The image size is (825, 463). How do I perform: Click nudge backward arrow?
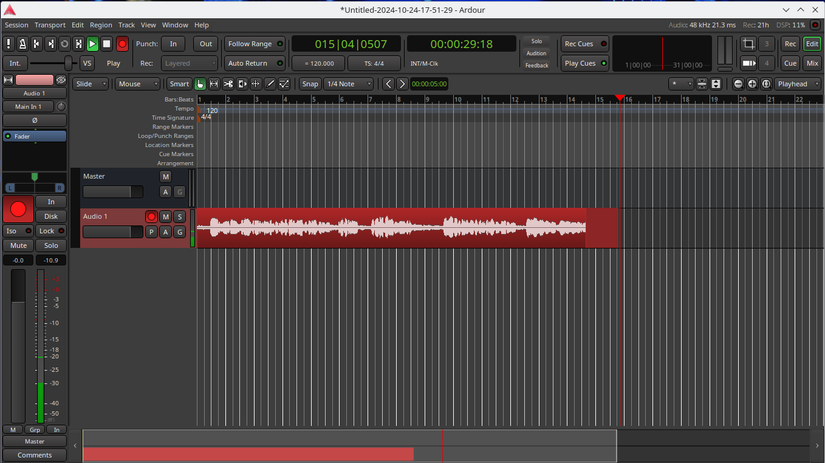pos(388,84)
